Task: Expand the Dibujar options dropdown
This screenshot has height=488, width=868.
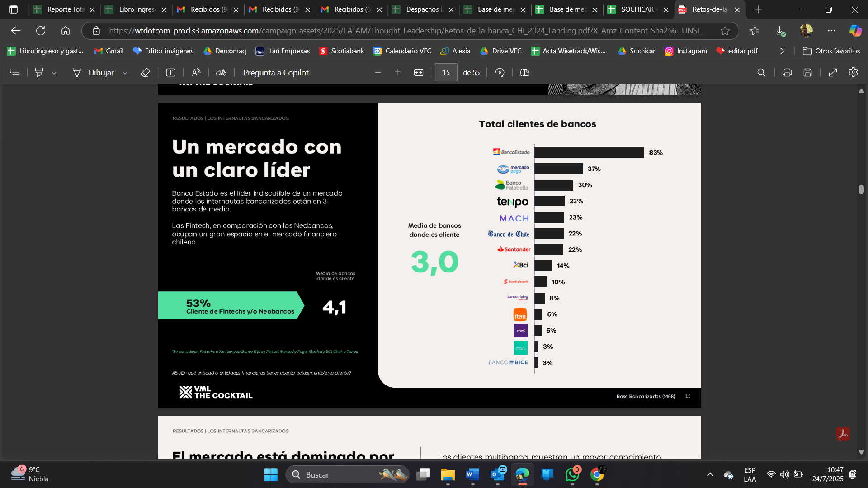Action: (x=125, y=73)
